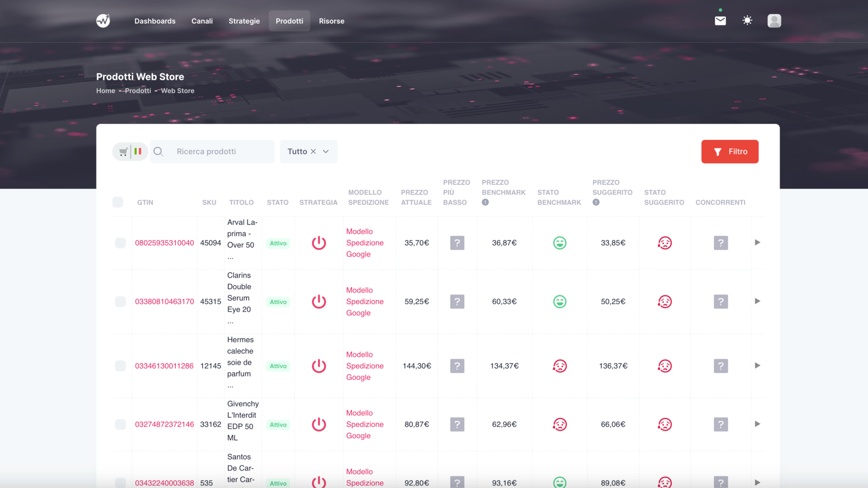Screen dimensions: 868x488
Task: Click the search magnifier icon
Action: tap(158, 152)
